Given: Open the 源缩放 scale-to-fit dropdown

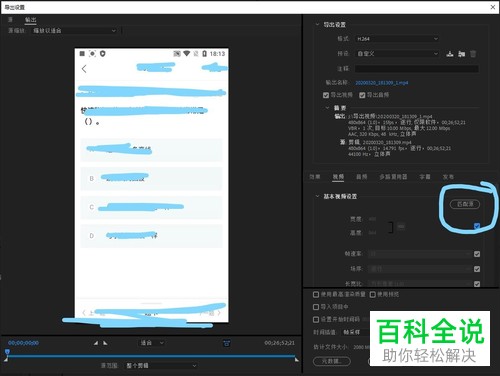Looking at the screenshot, I should pyautogui.click(x=74, y=31).
